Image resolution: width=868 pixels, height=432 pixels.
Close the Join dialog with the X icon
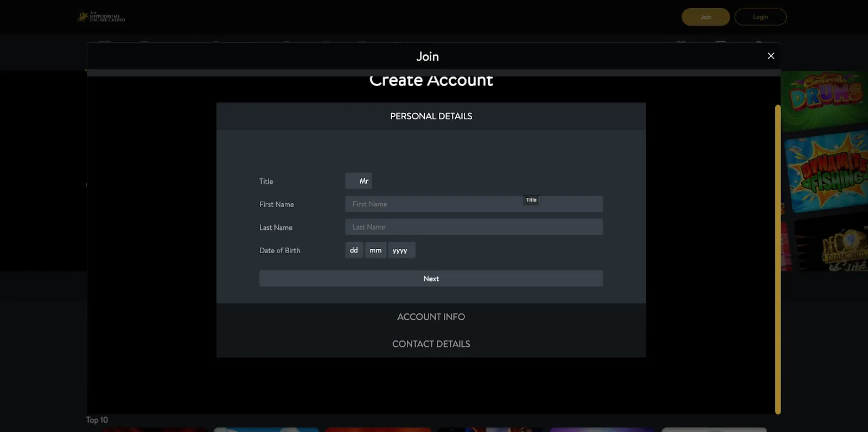point(771,56)
